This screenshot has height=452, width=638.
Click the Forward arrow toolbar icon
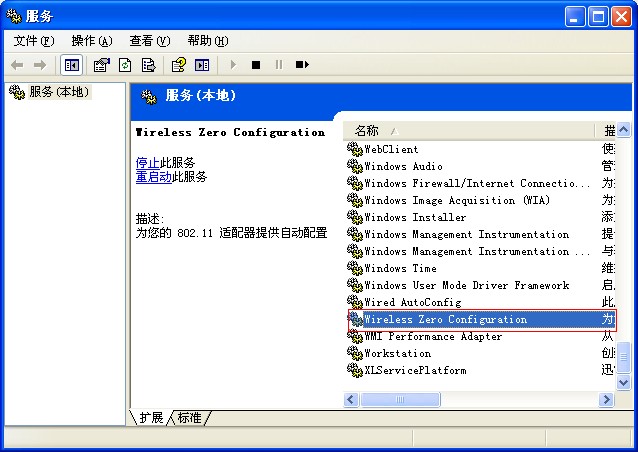click(39, 65)
